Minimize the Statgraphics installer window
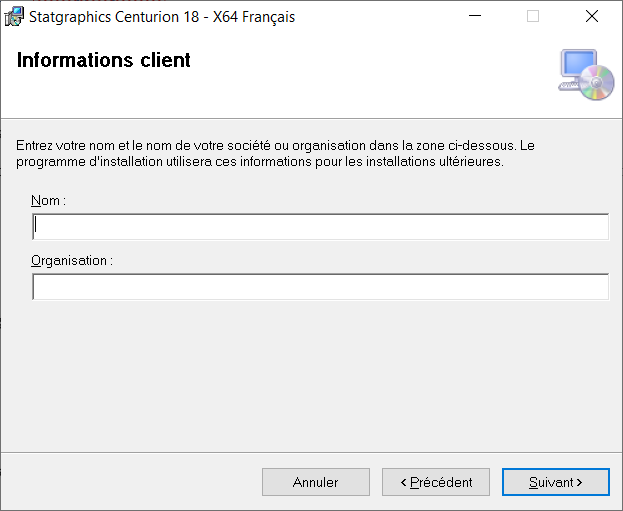Image resolution: width=623 pixels, height=511 pixels. pyautogui.click(x=475, y=16)
